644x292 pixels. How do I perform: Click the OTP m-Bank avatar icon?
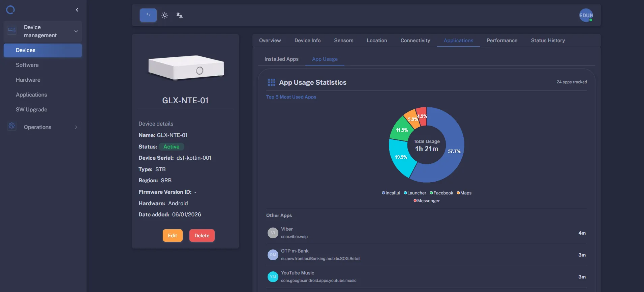(273, 255)
